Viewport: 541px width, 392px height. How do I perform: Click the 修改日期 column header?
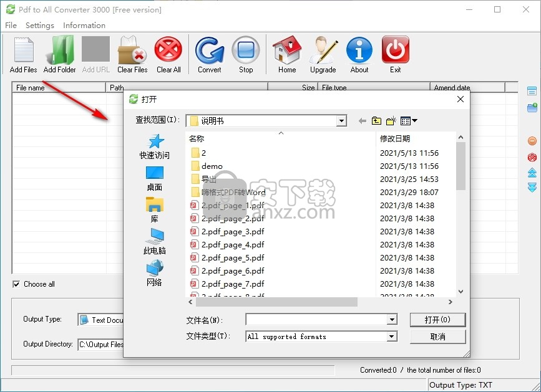[416, 138]
